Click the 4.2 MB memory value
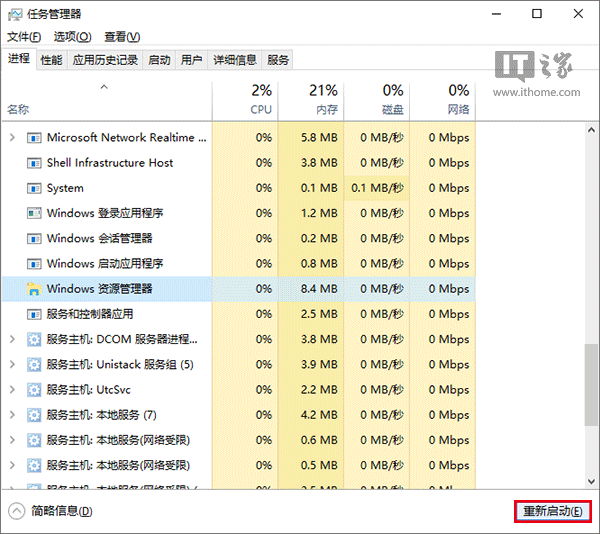This screenshot has width=600, height=534. pyautogui.click(x=319, y=415)
